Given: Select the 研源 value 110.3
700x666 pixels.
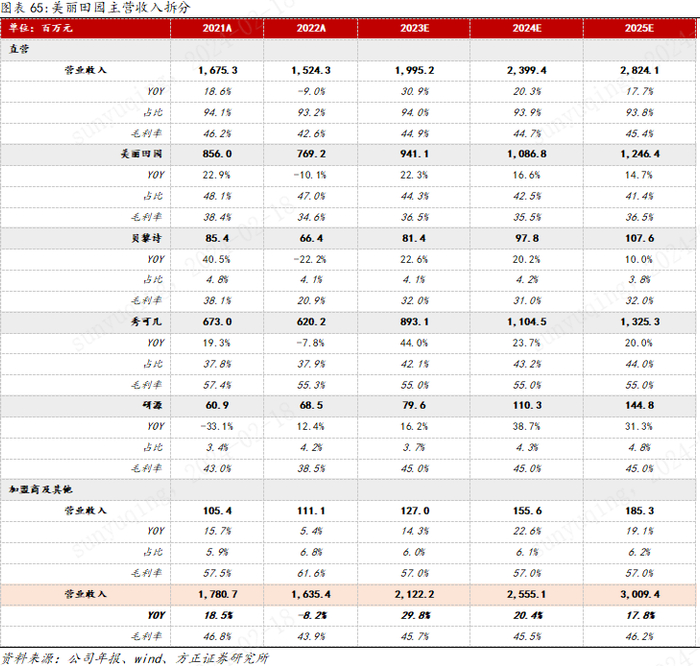Looking at the screenshot, I should [527, 405].
